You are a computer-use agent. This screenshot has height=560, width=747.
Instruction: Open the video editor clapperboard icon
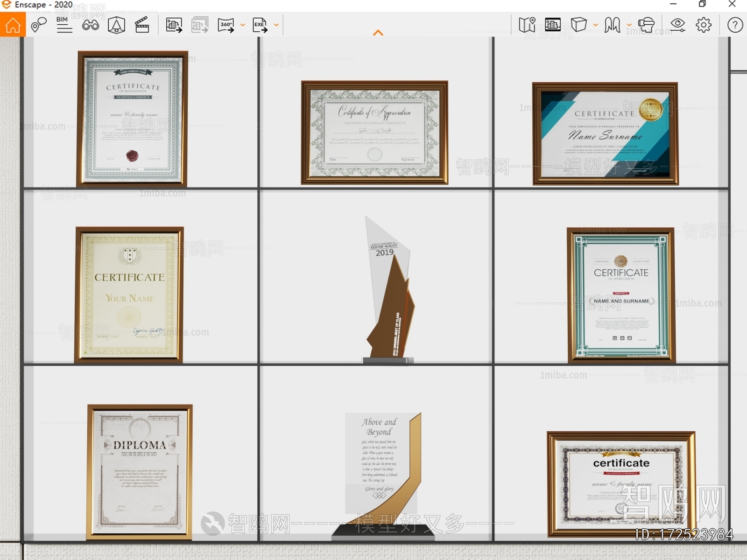coord(142,25)
